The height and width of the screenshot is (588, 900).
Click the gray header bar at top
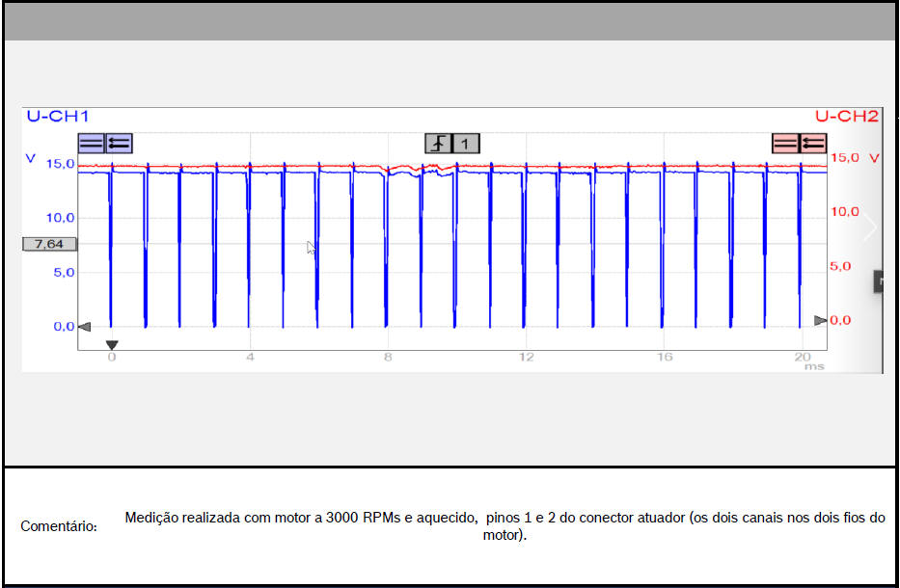click(x=450, y=21)
